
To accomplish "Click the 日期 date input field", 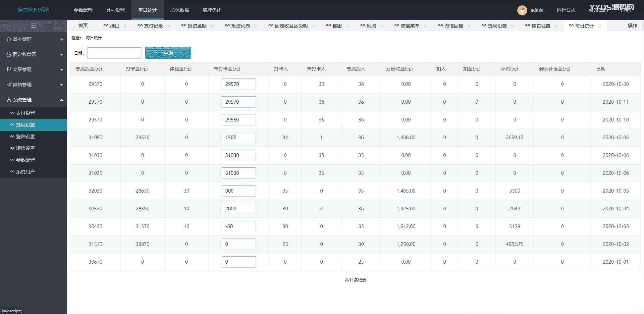I will click(x=115, y=53).
